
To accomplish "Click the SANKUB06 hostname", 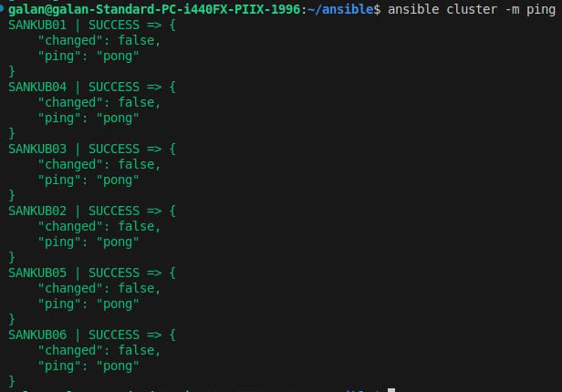I will (x=37, y=335).
